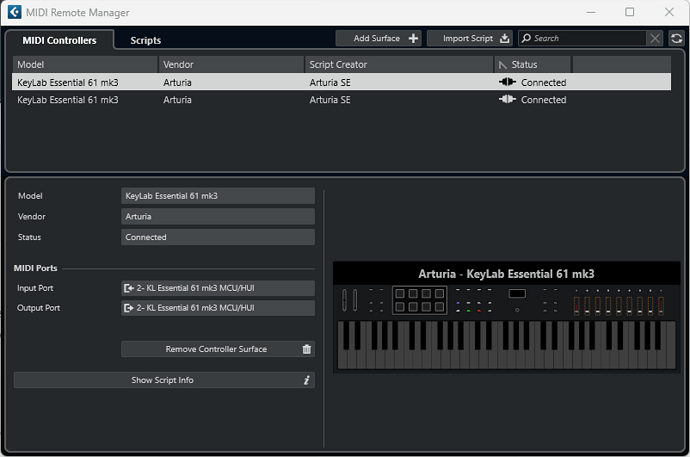The height and width of the screenshot is (457, 690).
Task: Click the first fader on the keyboard image
Action: pos(576,305)
